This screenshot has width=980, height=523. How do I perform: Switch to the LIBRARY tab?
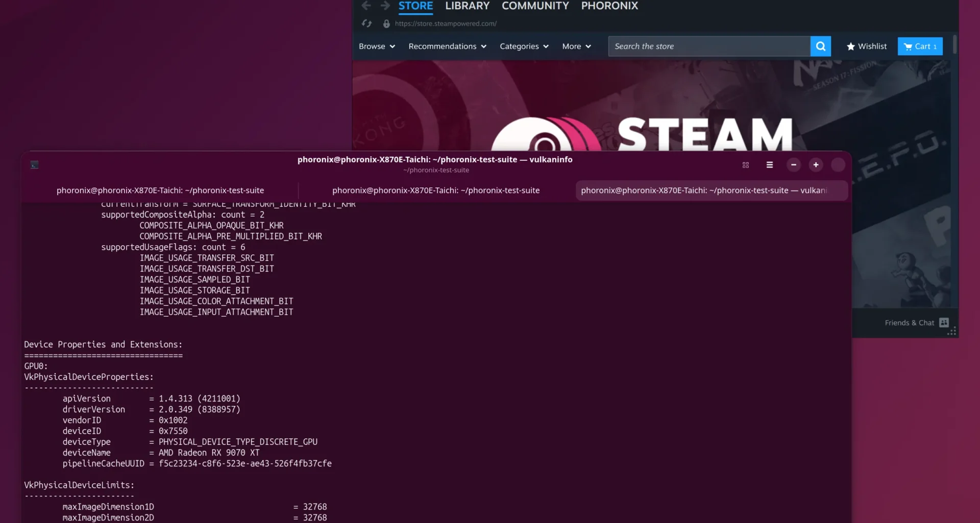tap(467, 6)
